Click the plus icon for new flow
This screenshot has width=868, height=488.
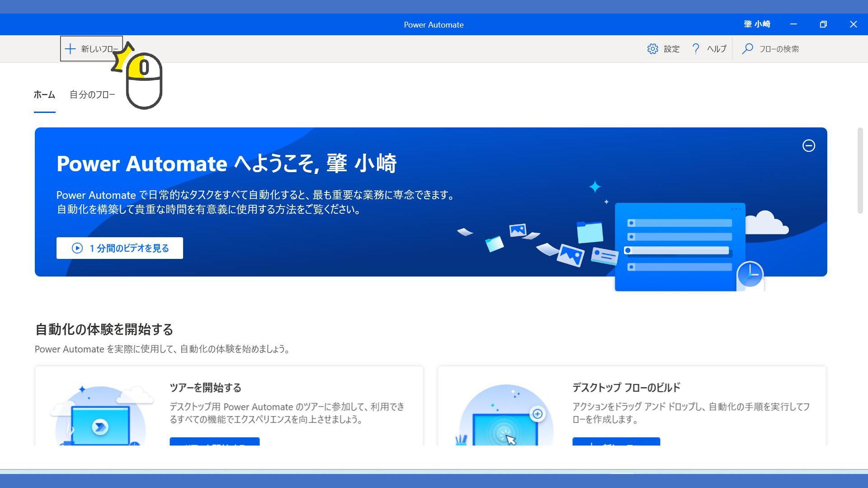coord(70,49)
